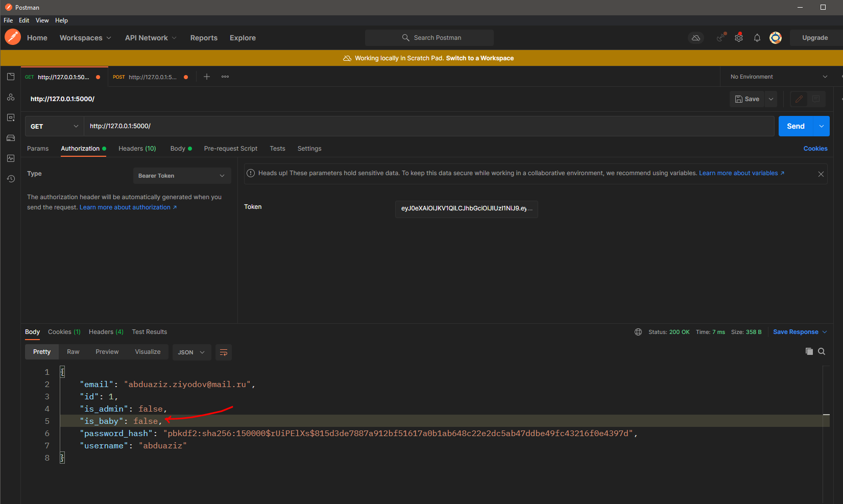The height and width of the screenshot is (504, 843).
Task: Click the Send button
Action: (x=796, y=126)
